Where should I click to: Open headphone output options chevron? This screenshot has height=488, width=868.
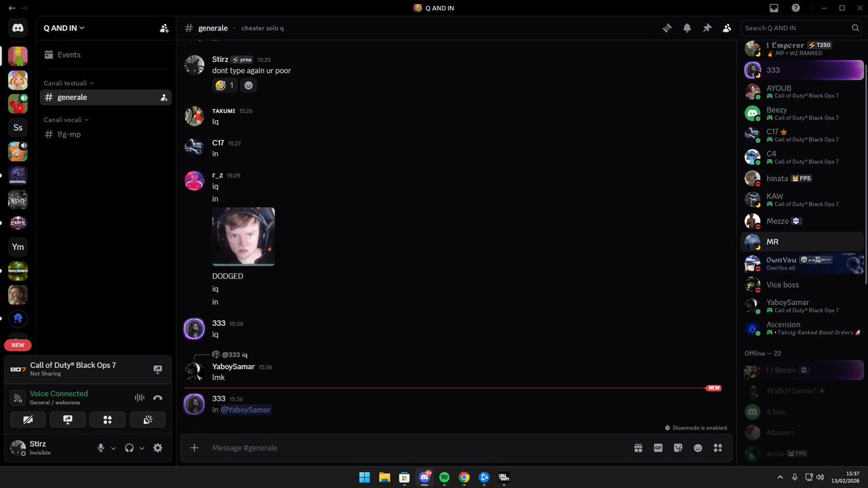[x=142, y=448]
